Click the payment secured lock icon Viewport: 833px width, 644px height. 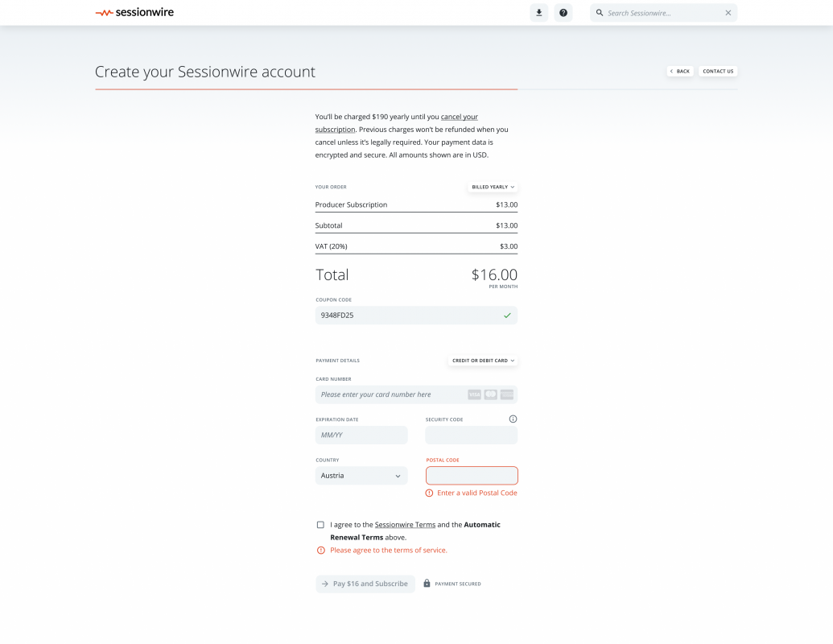[x=427, y=584]
